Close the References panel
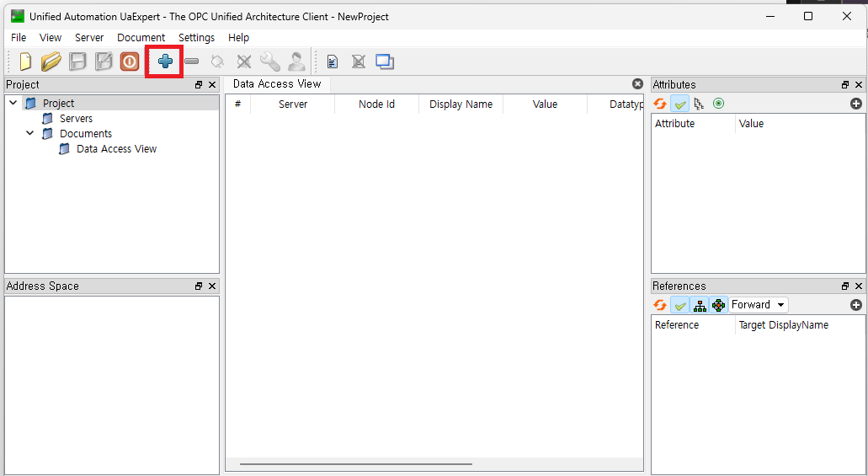Viewport: 868px width, 476px height. [x=859, y=286]
